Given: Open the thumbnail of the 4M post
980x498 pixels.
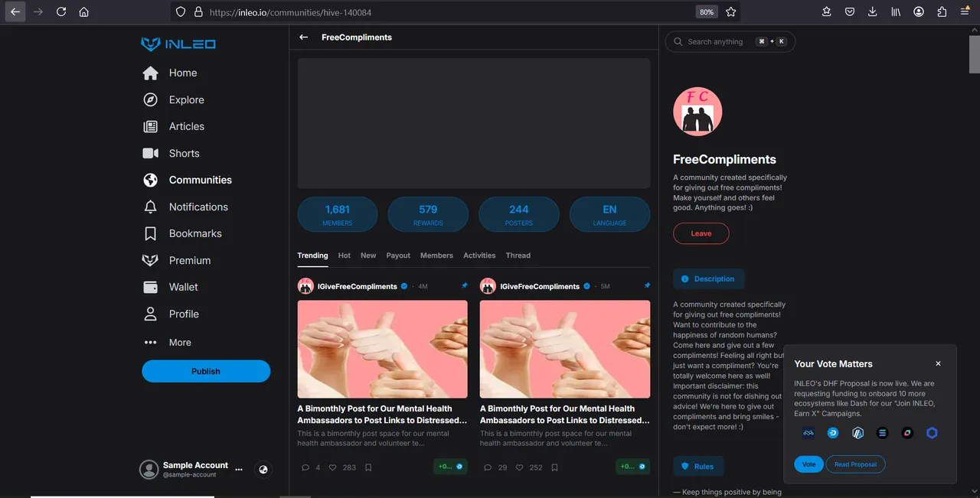Looking at the screenshot, I should coord(382,349).
